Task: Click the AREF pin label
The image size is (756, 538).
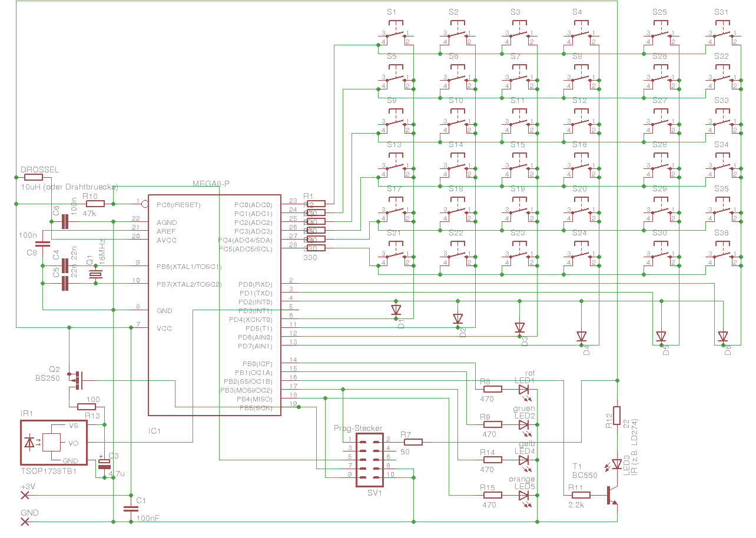Action: point(166,231)
